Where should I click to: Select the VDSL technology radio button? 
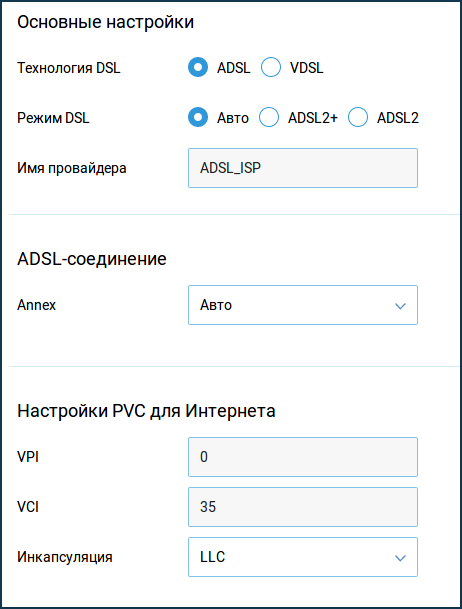click(271, 67)
